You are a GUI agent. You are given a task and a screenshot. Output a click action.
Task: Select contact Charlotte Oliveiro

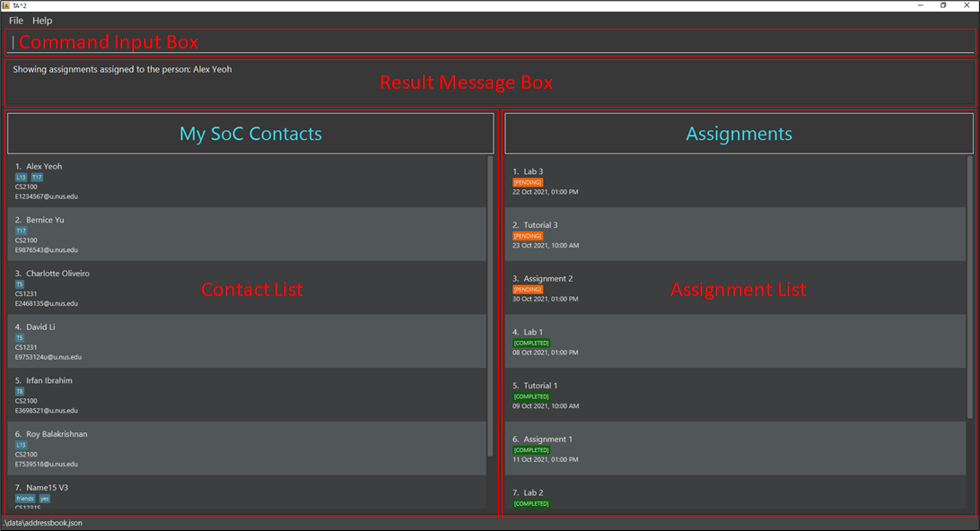coord(57,274)
